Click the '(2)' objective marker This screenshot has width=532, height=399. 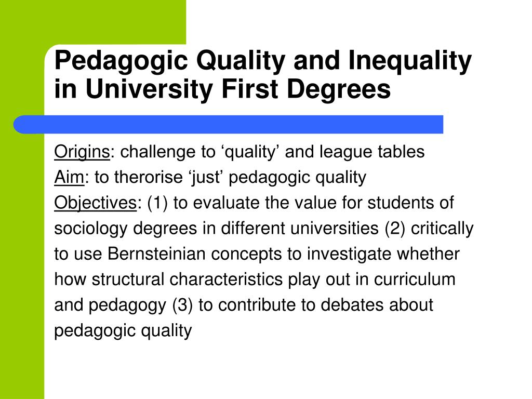395,229
